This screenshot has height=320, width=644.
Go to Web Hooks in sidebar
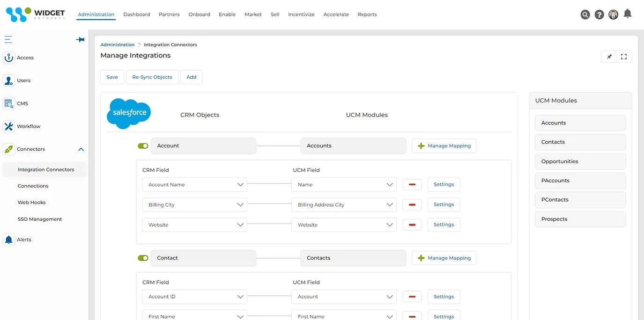31,203
